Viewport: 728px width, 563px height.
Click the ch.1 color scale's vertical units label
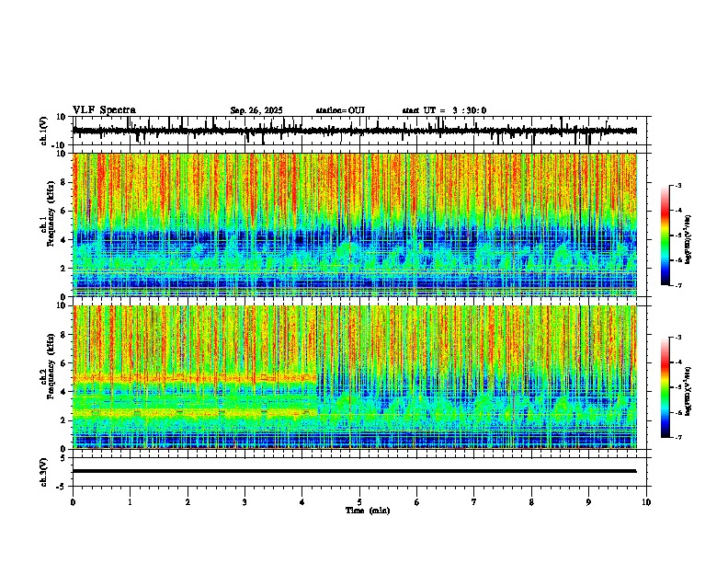pyautogui.click(x=688, y=240)
